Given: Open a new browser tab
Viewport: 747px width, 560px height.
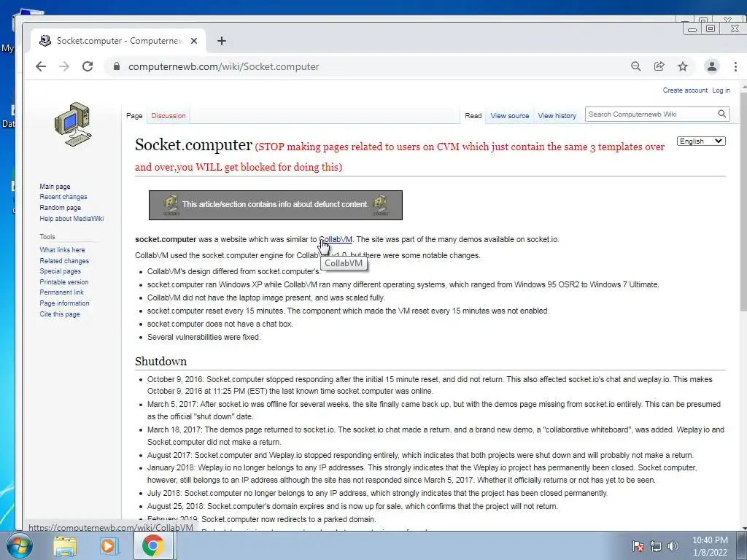Looking at the screenshot, I should click(x=222, y=41).
